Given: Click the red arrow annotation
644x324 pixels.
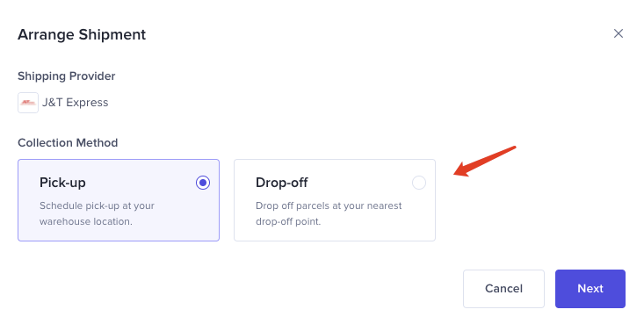Looking at the screenshot, I should [x=485, y=161].
